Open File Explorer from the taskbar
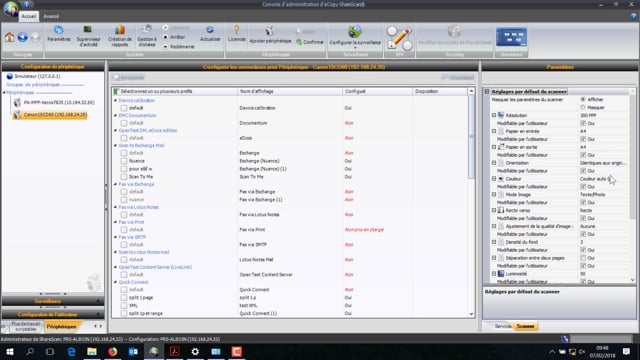 (92, 351)
